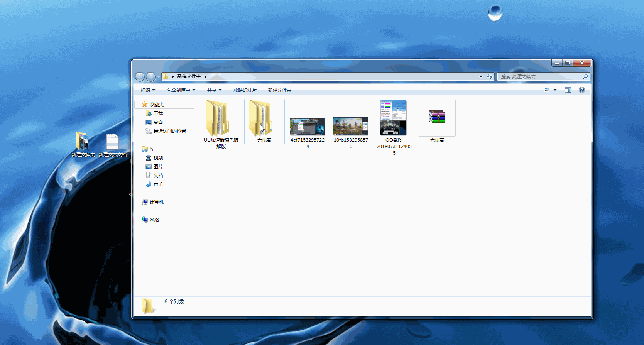
Task: Open the address bar history dropdown
Action: 481,77
